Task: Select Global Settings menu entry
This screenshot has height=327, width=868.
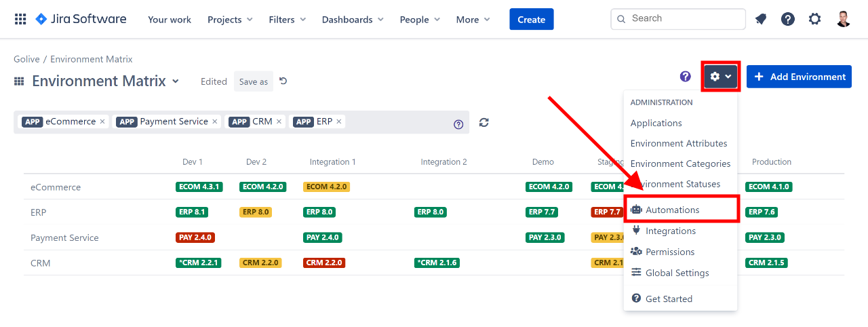Action: click(677, 273)
